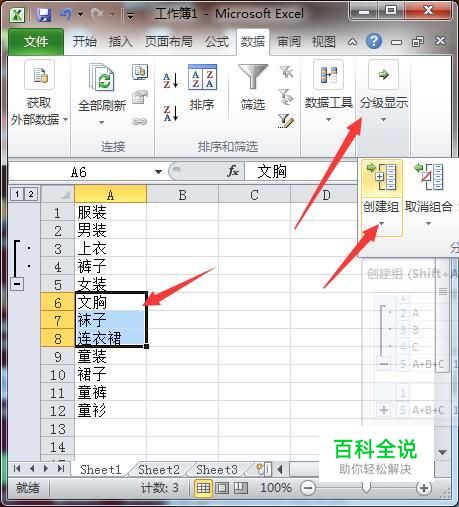Screen dimensions: 459x507
Task: Expand the Refresh All dropdown arrow
Action: tap(102, 122)
